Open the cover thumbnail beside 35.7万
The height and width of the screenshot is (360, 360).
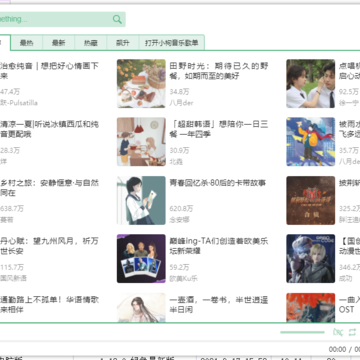click(311, 142)
